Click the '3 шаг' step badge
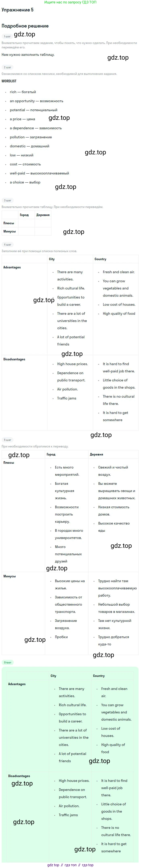The image size is (141, 868). click(x=7, y=201)
